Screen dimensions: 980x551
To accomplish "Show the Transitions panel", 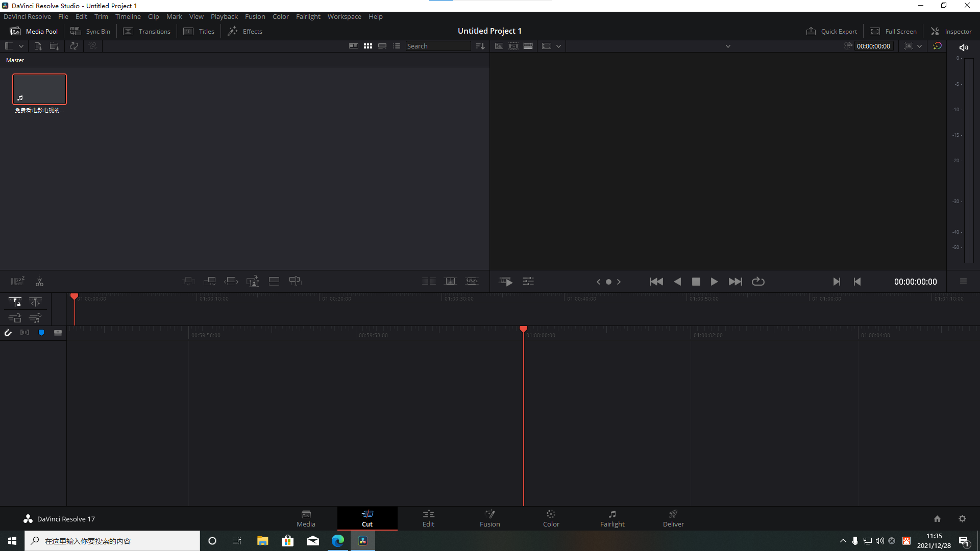I will [147, 31].
